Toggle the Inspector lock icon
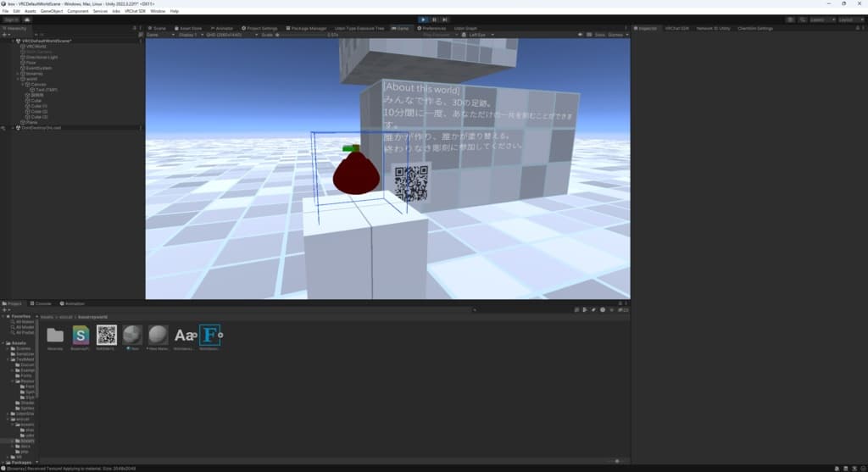This screenshot has height=472, width=868. (858, 28)
